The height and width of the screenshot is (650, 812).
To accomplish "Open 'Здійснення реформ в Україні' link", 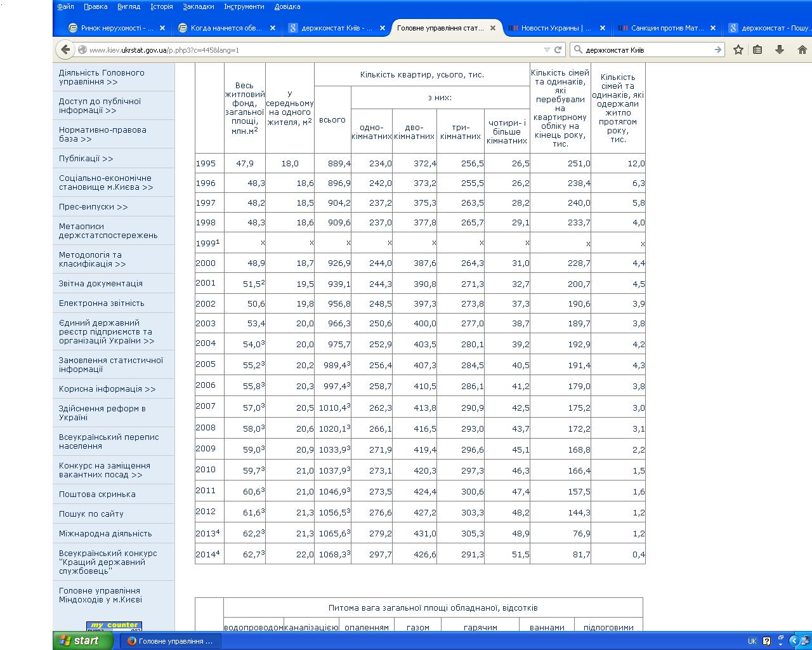I will point(102,413).
